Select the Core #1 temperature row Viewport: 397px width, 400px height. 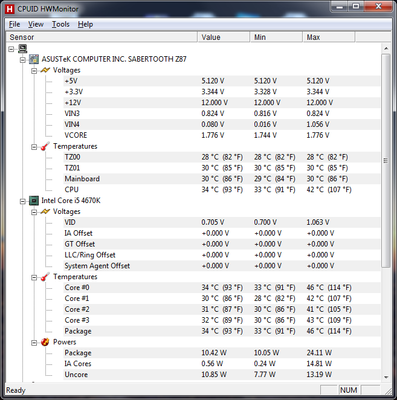click(x=222, y=299)
